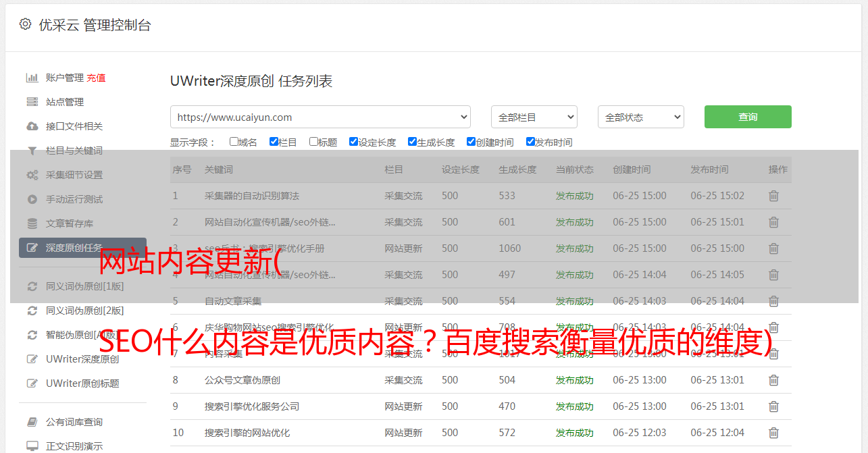Click trash icon for row 2 task
868x453 pixels.
click(774, 222)
